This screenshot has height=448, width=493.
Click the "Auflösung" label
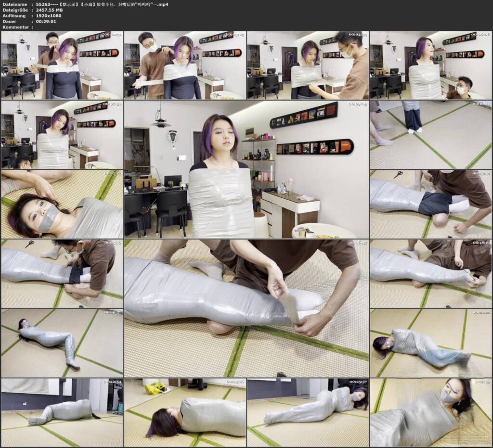click(x=14, y=16)
